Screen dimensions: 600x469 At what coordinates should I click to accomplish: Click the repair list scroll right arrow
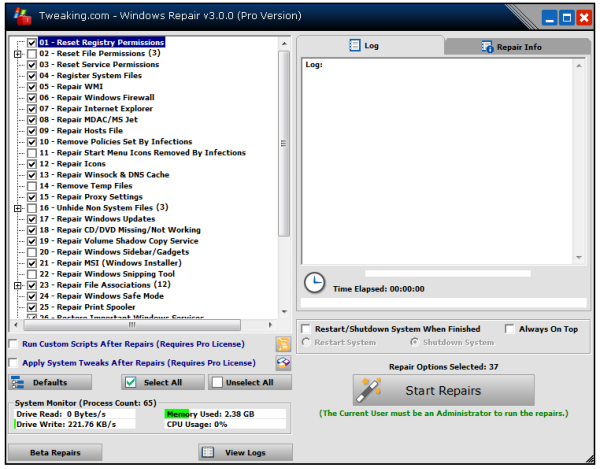(270, 325)
